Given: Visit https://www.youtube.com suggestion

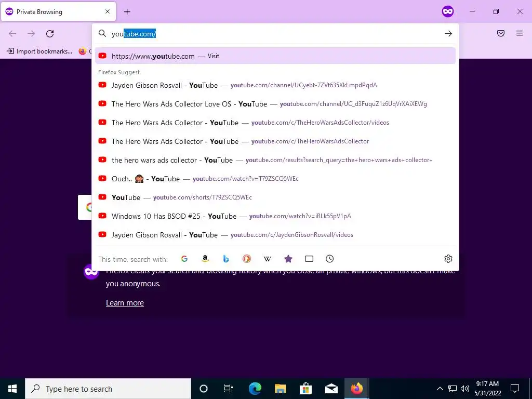Looking at the screenshot, I should 275,56.
